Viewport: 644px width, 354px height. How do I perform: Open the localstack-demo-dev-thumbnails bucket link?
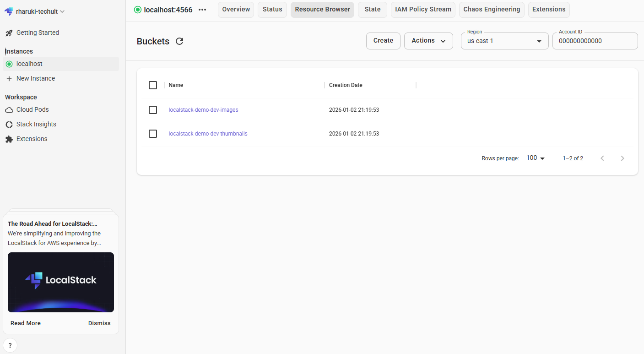tap(208, 134)
